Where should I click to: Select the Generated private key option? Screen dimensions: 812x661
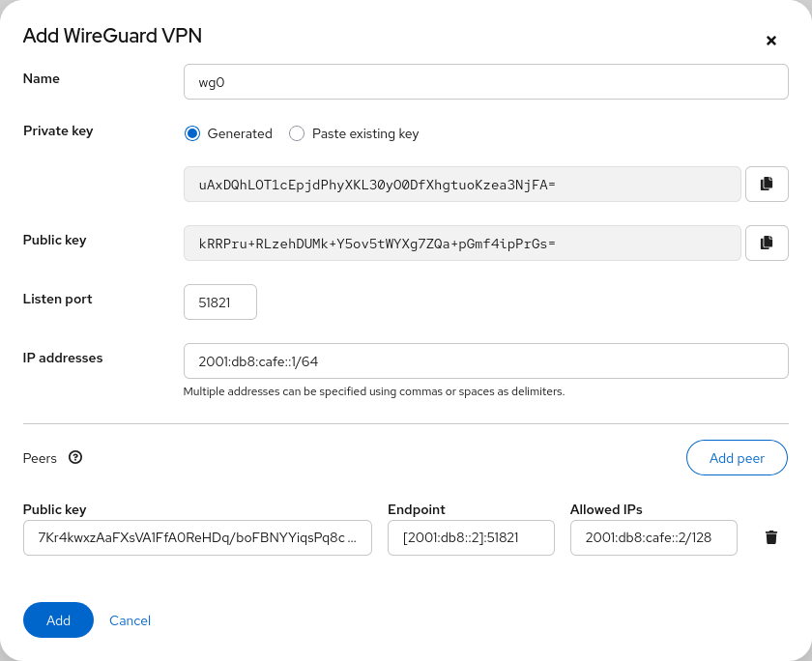pyautogui.click(x=192, y=133)
